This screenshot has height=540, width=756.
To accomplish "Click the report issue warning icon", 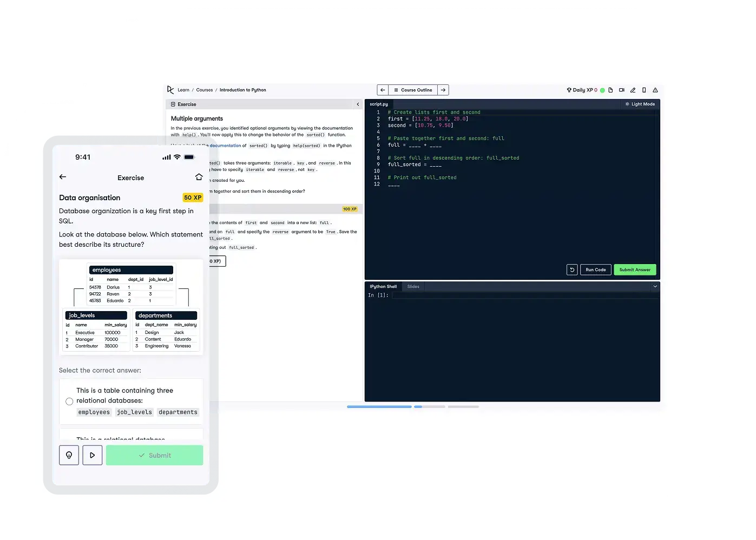I will pos(655,90).
